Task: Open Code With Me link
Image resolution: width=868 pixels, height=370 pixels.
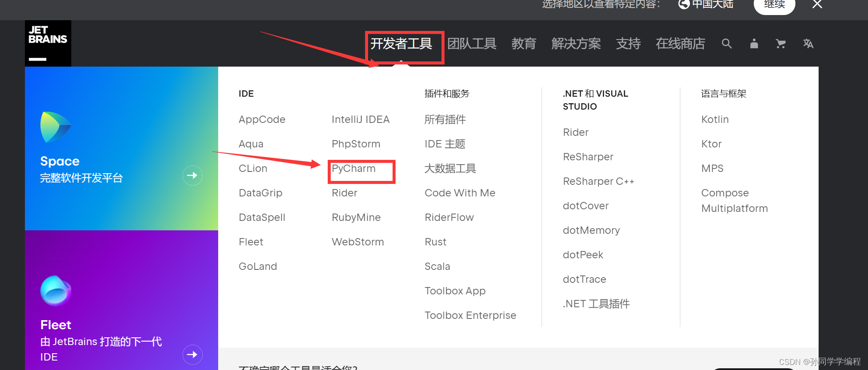Action: [460, 193]
